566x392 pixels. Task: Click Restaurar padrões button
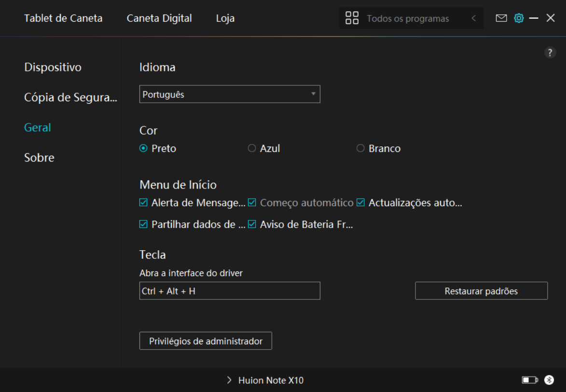pos(481,291)
